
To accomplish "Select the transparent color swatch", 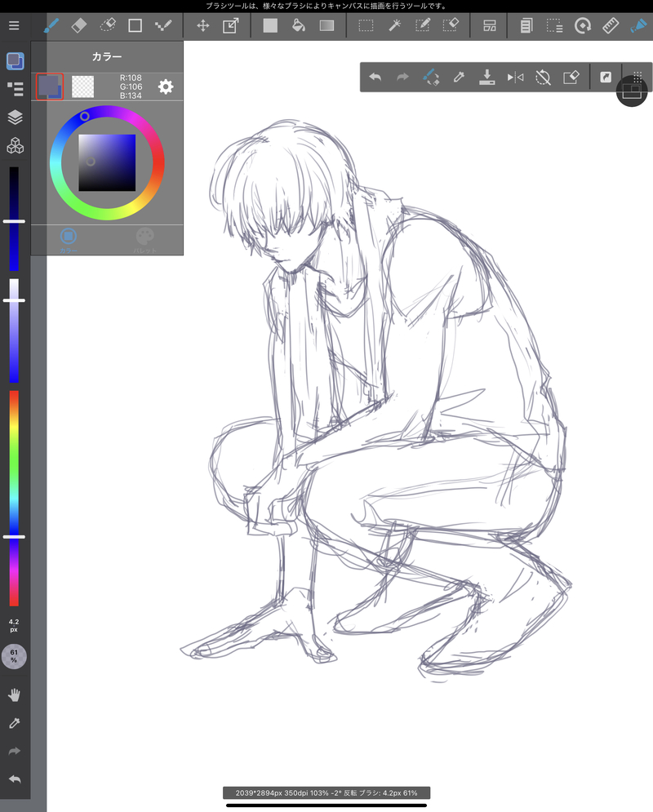I will 83,87.
